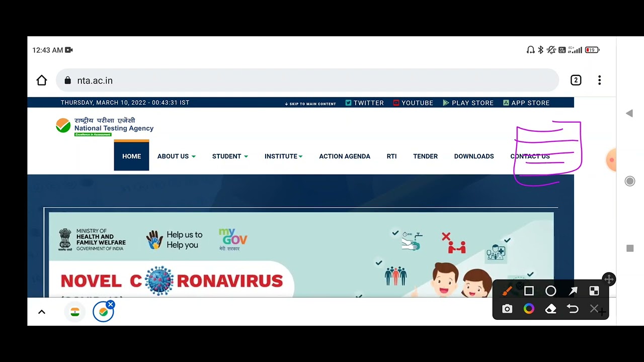This screenshot has width=644, height=362.
Task: Close the drawing toolbar
Action: [595, 309]
